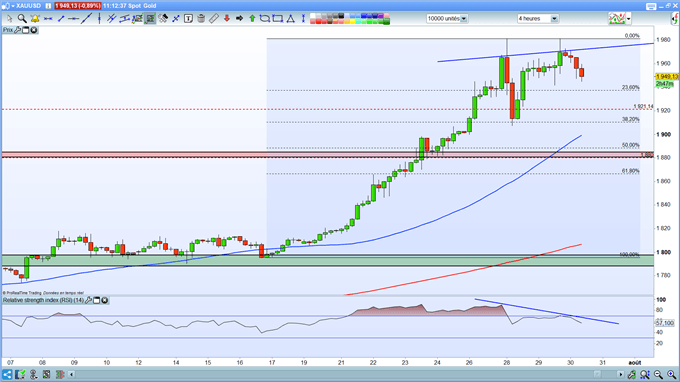Viewport: 680px width, 382px height.
Task: Add a red down arrow marker
Action: [227, 19]
